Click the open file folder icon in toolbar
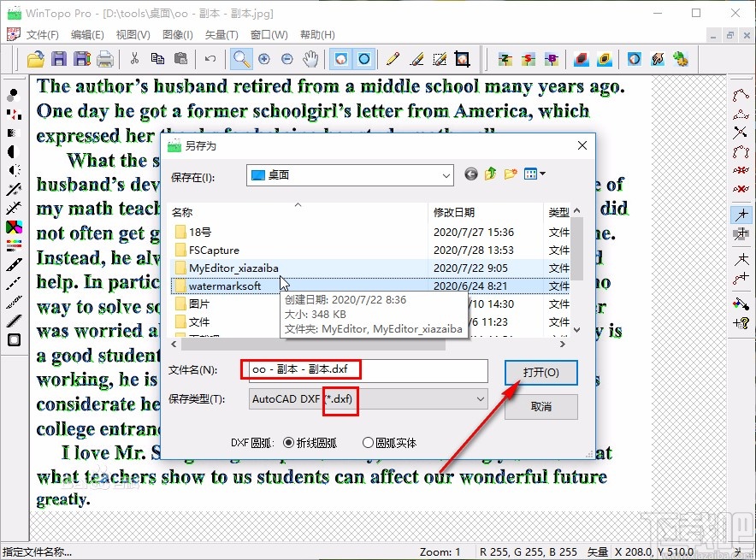 click(35, 59)
